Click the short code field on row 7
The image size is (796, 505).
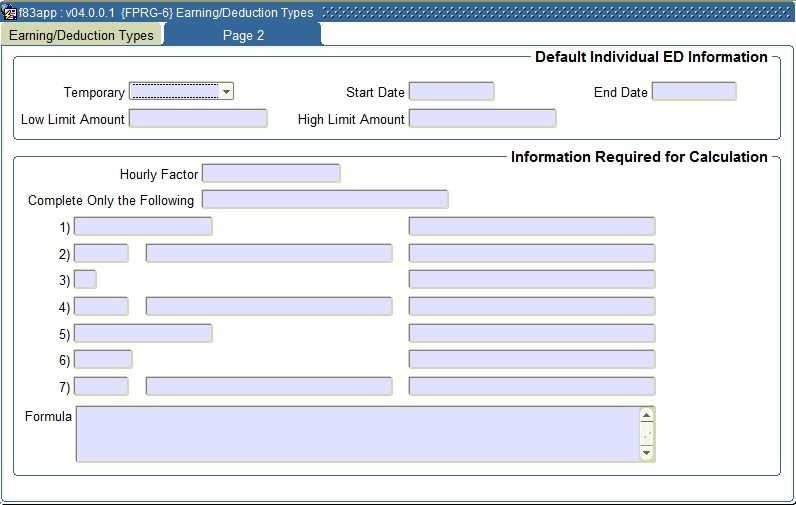[x=101, y=386]
